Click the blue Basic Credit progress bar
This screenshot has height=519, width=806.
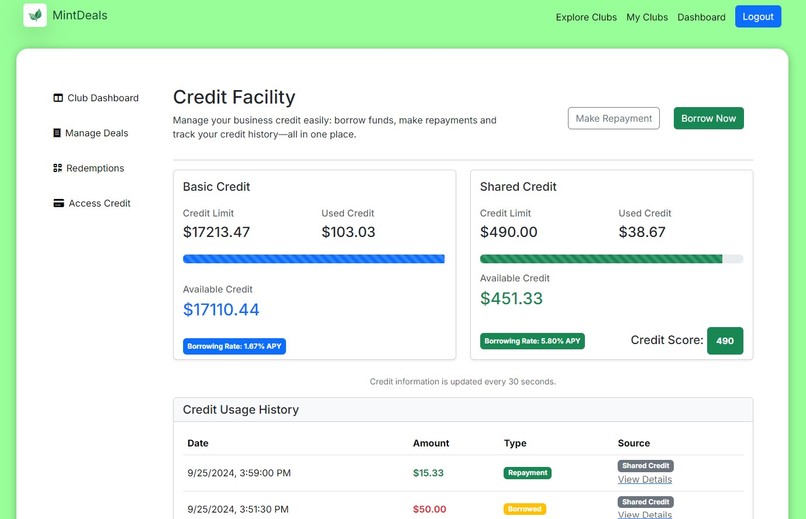click(x=314, y=259)
